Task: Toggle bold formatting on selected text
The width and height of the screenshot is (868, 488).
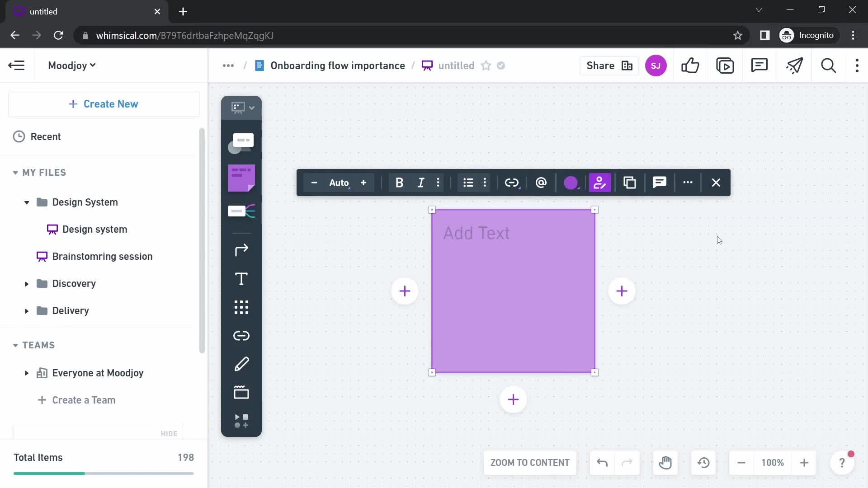Action: (x=398, y=183)
